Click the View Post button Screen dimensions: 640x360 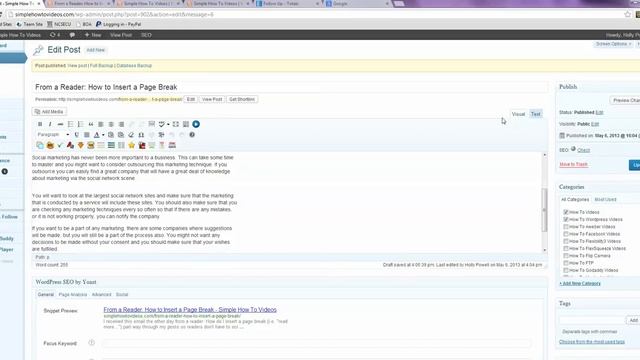tap(212, 99)
